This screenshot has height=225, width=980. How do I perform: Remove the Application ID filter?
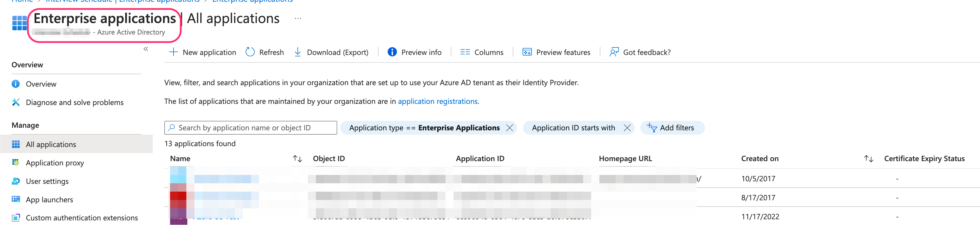click(627, 128)
